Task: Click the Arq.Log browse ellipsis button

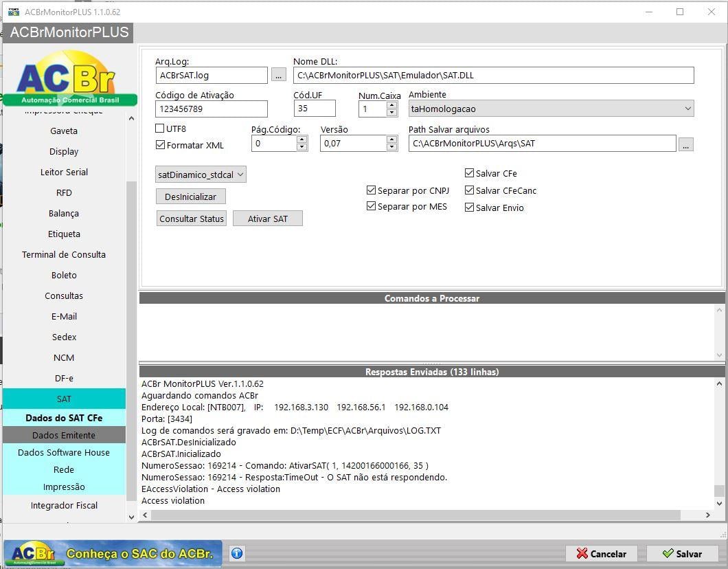Action: point(278,75)
